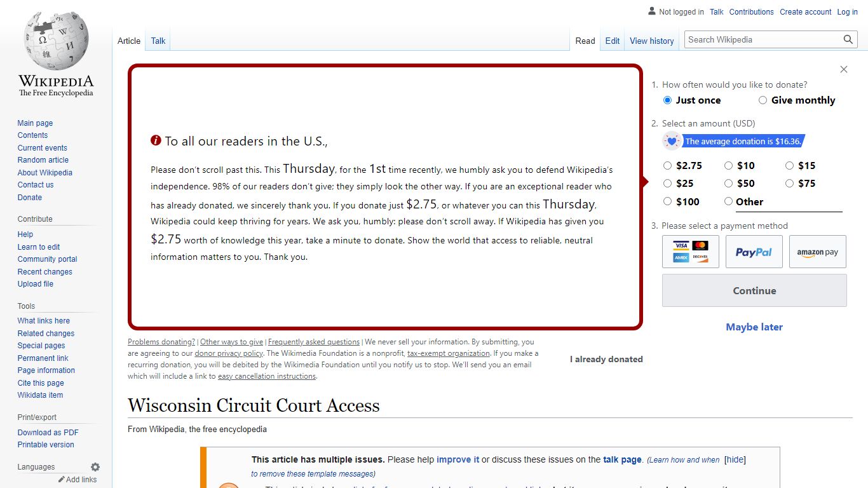Open easy cancellation instructions link
The height and width of the screenshot is (488, 868).
(x=267, y=376)
